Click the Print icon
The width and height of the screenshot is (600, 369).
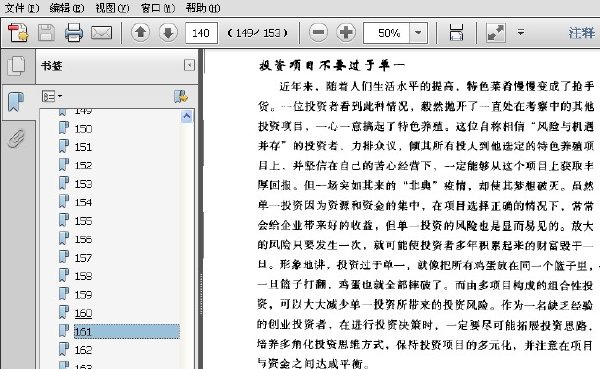73,33
